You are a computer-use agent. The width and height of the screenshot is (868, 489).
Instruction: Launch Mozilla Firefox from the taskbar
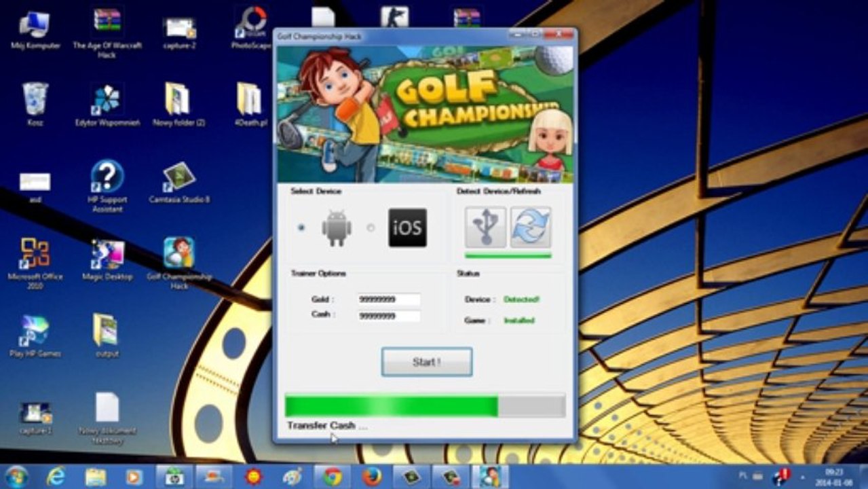(x=371, y=477)
